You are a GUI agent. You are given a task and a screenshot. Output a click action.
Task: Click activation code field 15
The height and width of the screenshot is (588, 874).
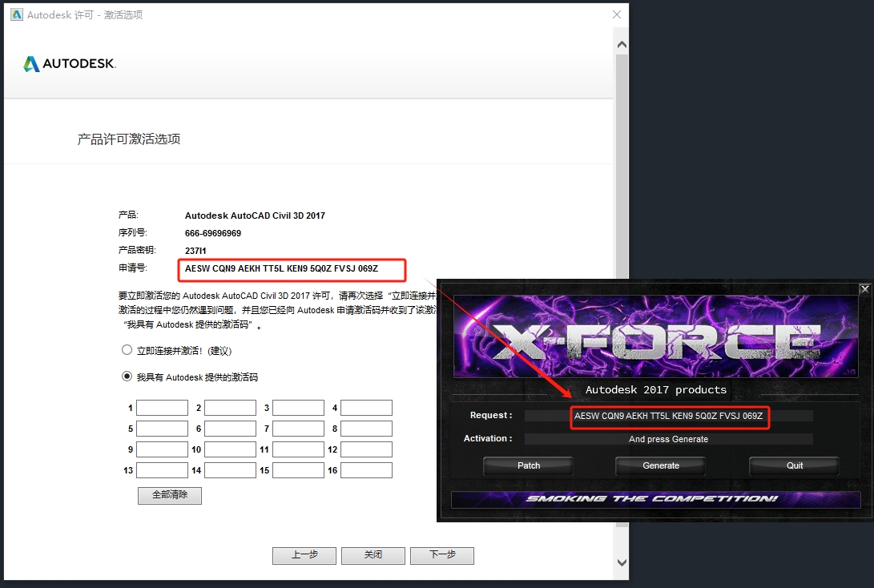click(298, 470)
